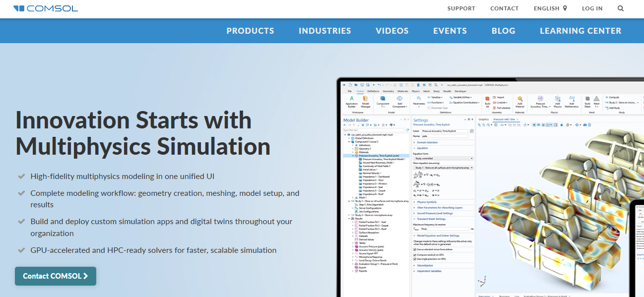Click the Component 1 ribbon icon
Viewport: 644px width, 297px height.
click(383, 102)
